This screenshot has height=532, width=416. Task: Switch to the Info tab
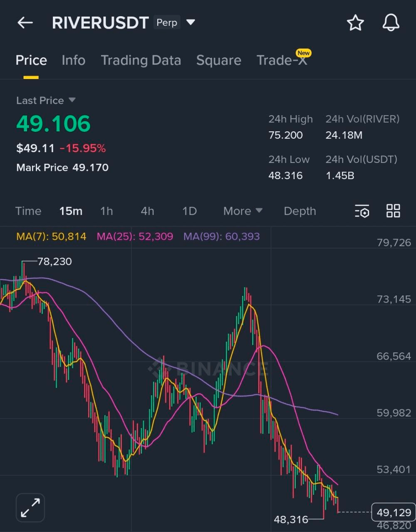point(73,61)
